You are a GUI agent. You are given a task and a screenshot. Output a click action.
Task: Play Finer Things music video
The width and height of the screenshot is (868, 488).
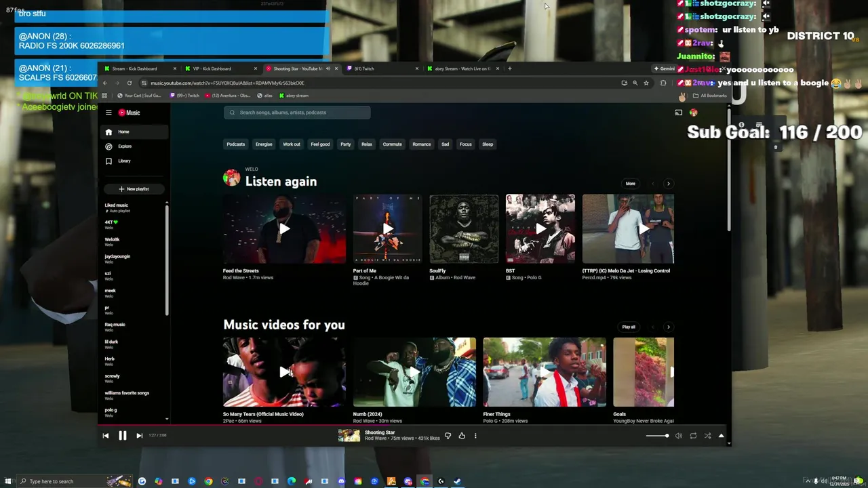545,372
